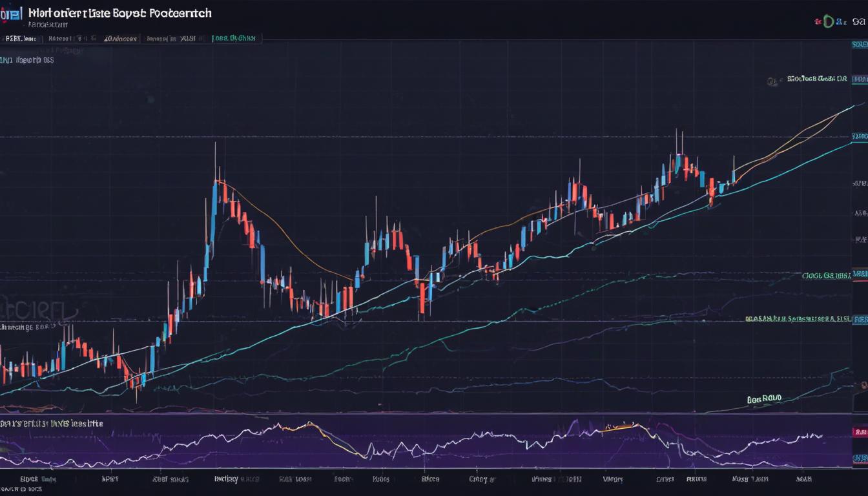This screenshot has height=496, width=868.
Task: Click the green circular icon near the top right
Action: [829, 21]
